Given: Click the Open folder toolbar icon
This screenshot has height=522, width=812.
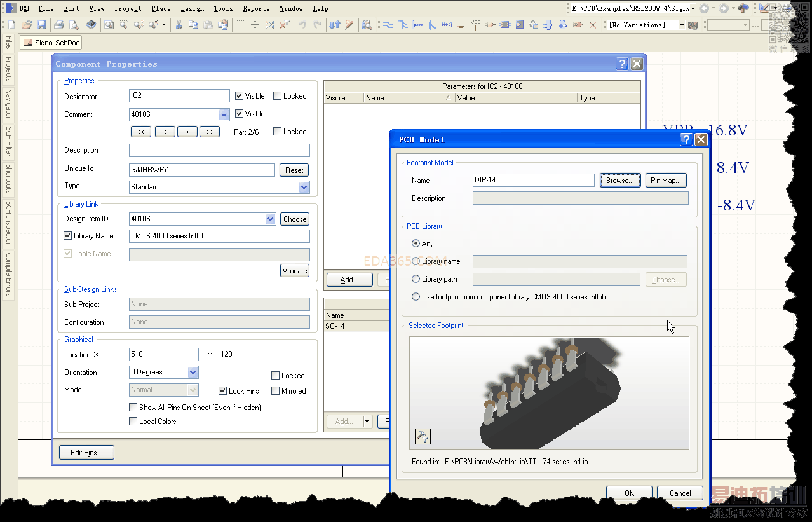Looking at the screenshot, I should tap(27, 25).
